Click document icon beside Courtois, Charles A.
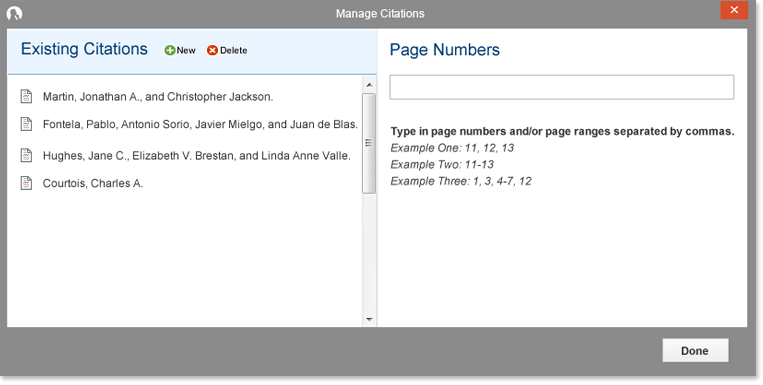 pos(26,183)
